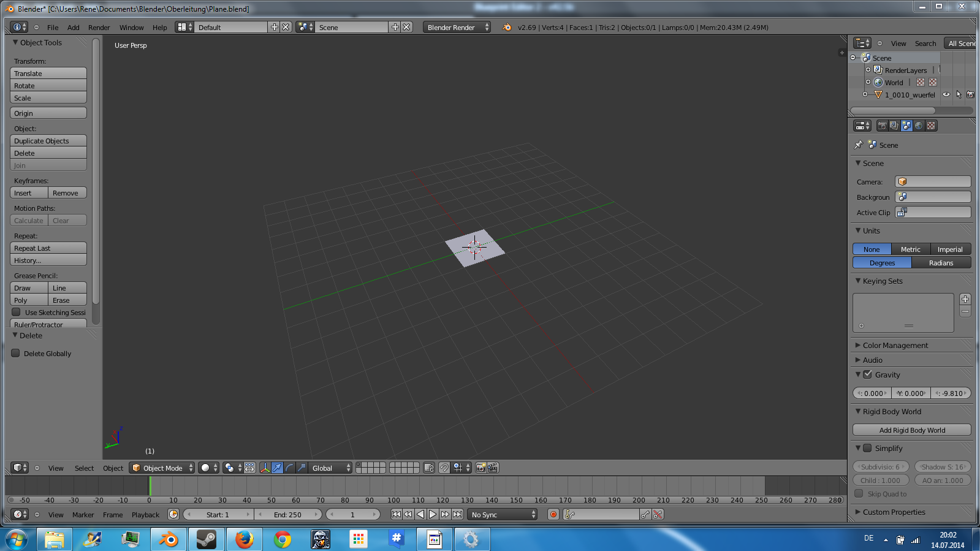Click the record auto-keyframe button

553,514
